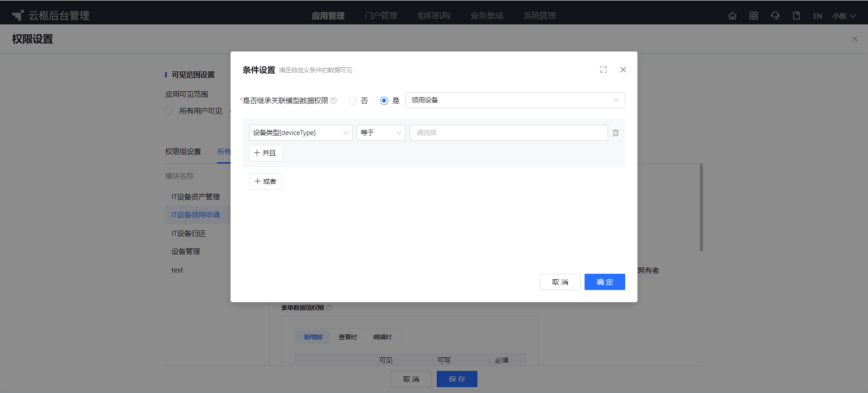This screenshot has height=393, width=868.
Task: Select 设备管理 module
Action: coord(186,252)
